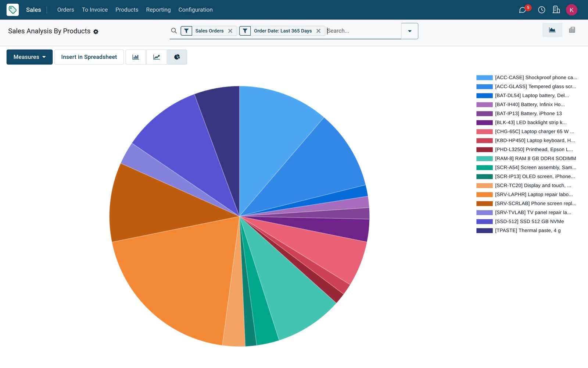Image resolution: width=588 pixels, height=368 pixels.
Task: Toggle SCR-IP13 OLED screen legend entry
Action: 526,177
